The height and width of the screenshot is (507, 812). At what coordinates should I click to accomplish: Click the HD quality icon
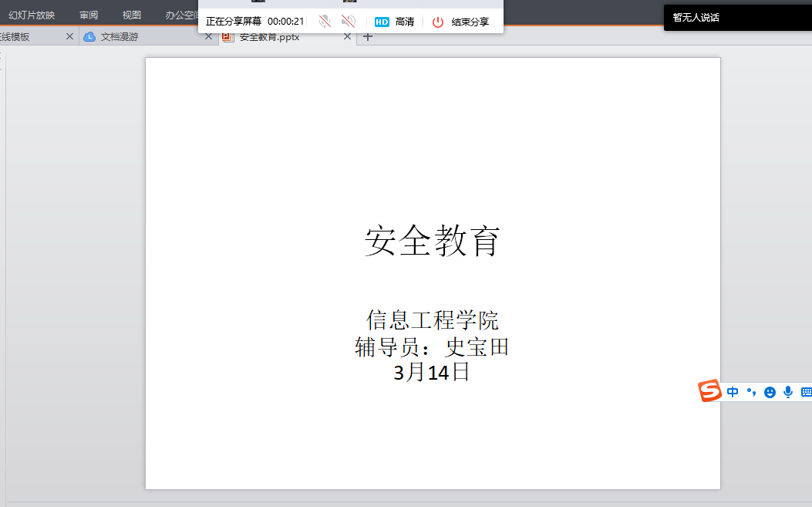382,22
